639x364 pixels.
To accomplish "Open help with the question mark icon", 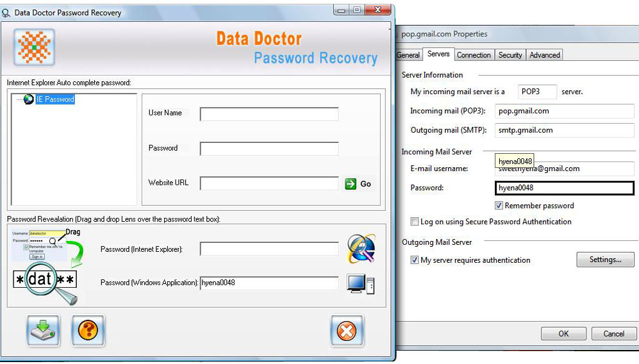I will coord(88,331).
